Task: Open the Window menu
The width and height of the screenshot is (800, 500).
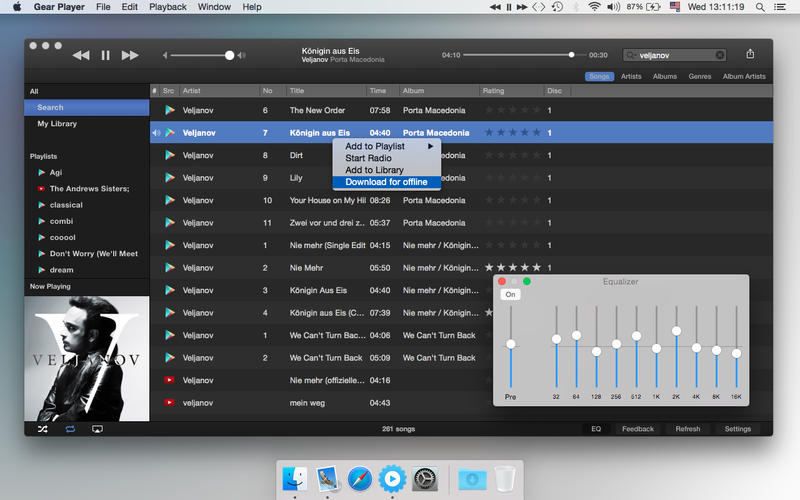Action: 214,7
